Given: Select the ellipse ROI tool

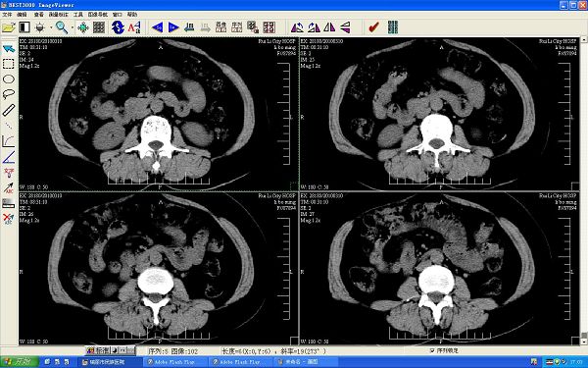Looking at the screenshot, I should pos(9,79).
